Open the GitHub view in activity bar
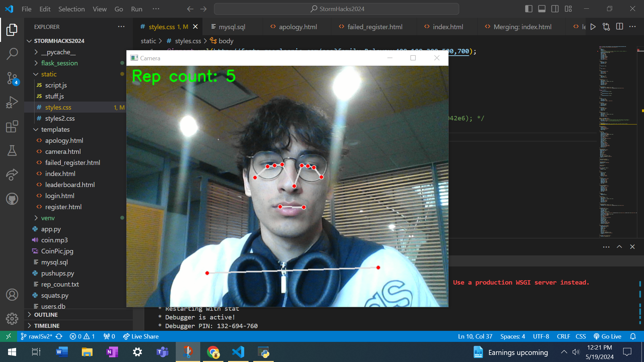The image size is (644, 362). [12, 199]
